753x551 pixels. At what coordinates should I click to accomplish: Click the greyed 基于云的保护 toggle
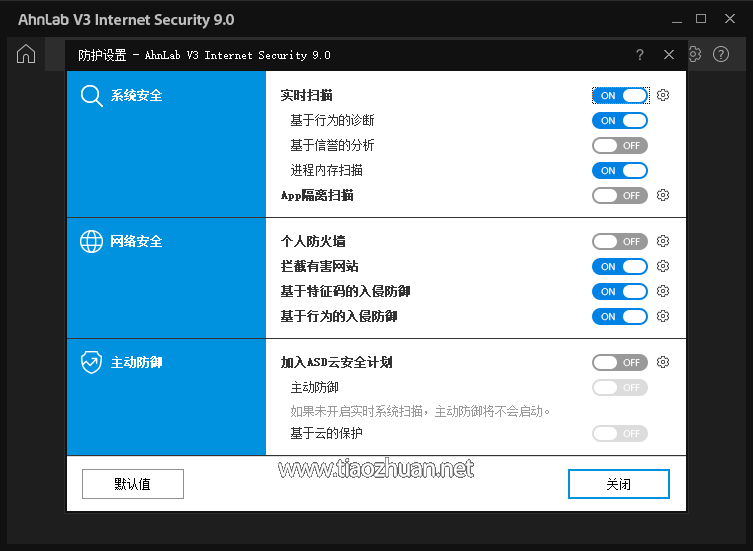click(x=620, y=434)
